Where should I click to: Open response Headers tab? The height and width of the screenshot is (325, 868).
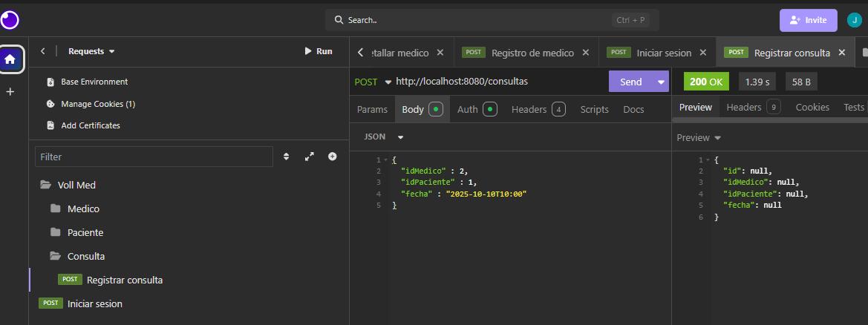(754, 107)
